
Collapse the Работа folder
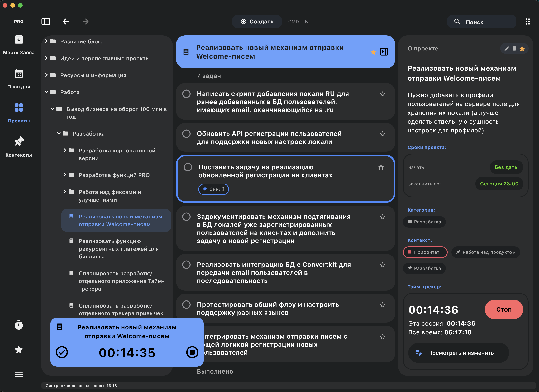[47, 92]
